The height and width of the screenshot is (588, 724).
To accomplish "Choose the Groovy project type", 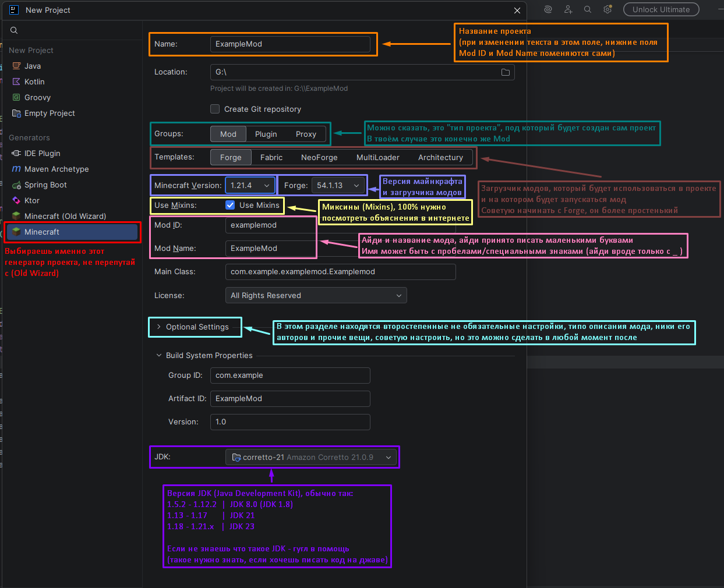I will [37, 97].
